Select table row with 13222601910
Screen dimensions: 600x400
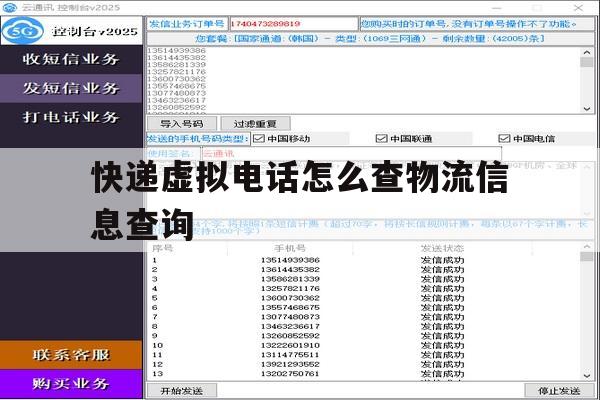(x=364, y=345)
